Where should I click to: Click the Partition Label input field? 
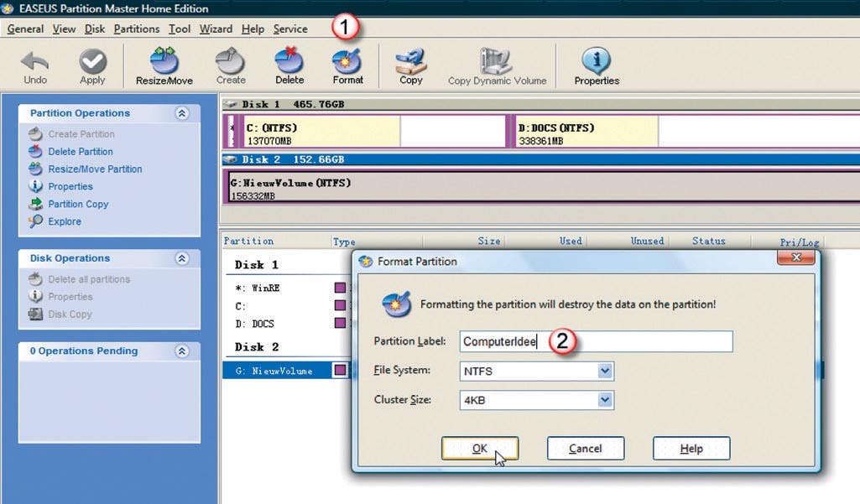pos(597,341)
